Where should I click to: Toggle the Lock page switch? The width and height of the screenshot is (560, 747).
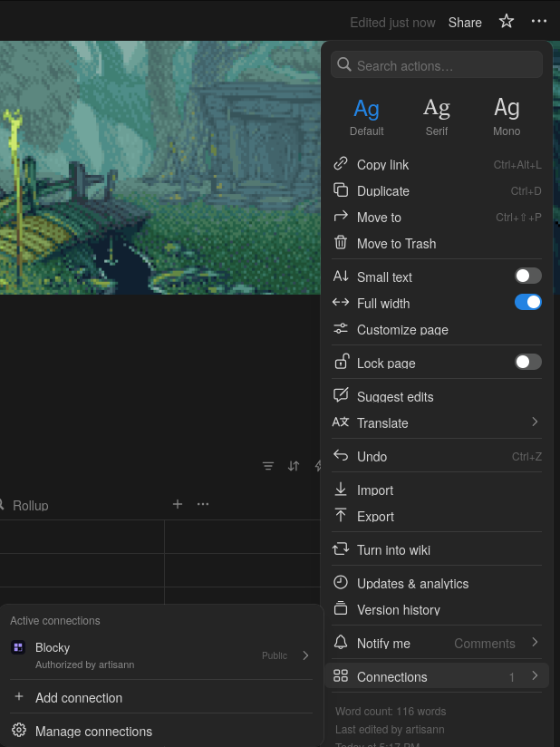coord(527,362)
